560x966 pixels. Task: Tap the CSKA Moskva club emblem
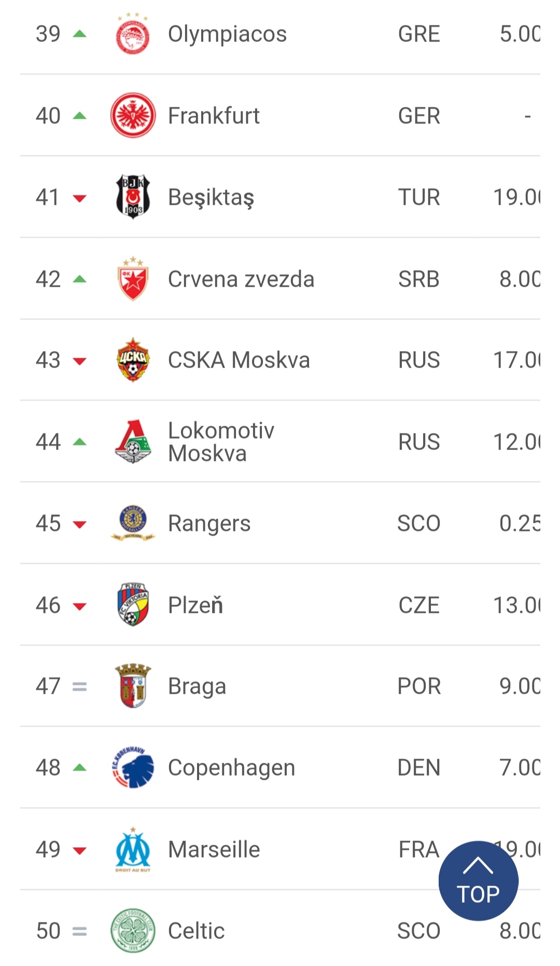coord(133,360)
